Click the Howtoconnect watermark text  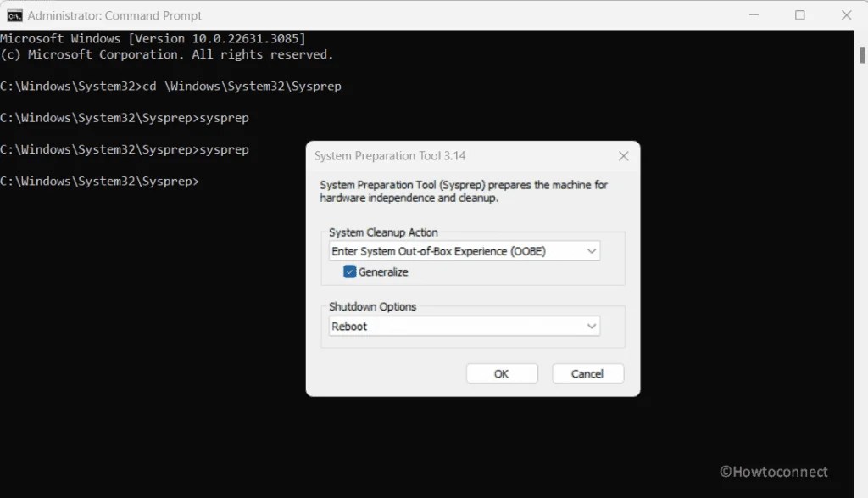click(x=775, y=471)
